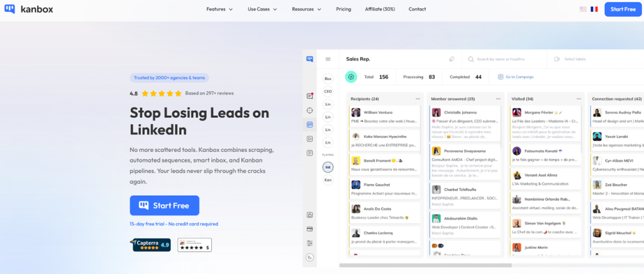Select the highlighted Kanban board sidebar icon
The height and width of the screenshot is (274, 644).
click(309, 125)
